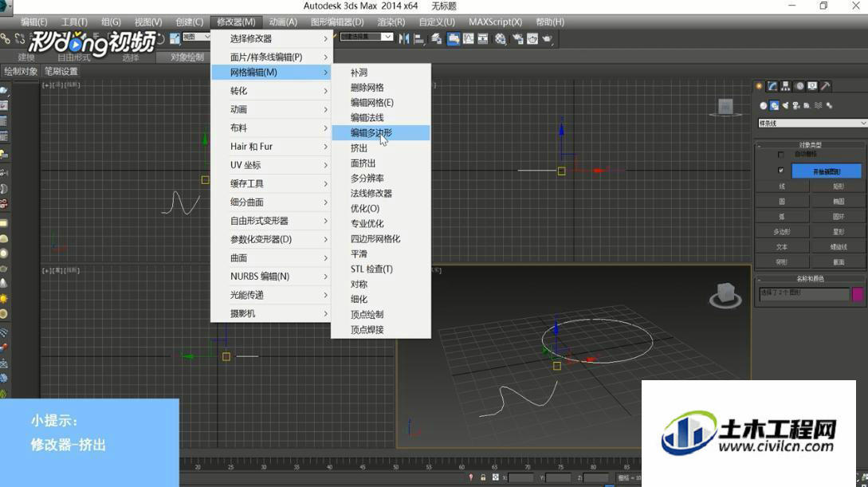
Task: Select the Cameras category icon
Action: point(796,105)
